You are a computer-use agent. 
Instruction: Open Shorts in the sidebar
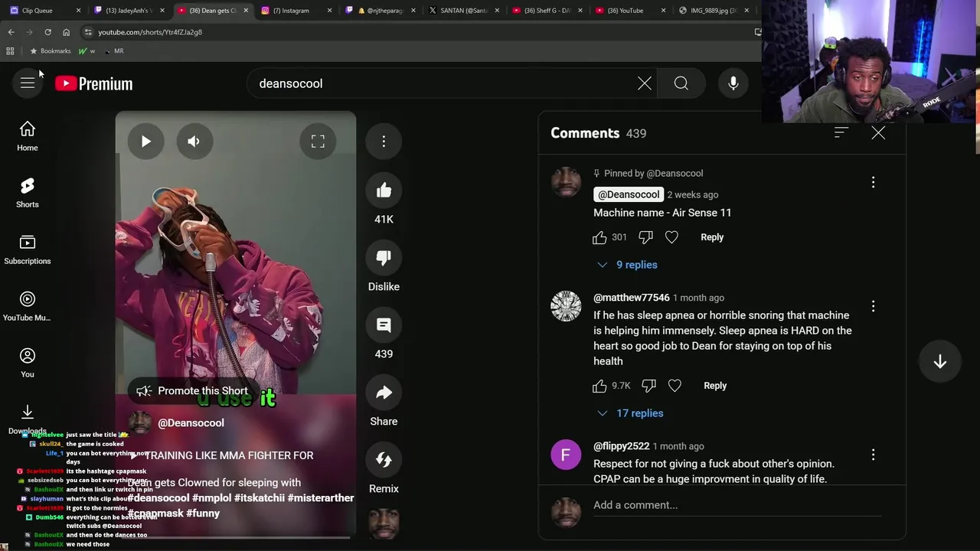point(28,193)
